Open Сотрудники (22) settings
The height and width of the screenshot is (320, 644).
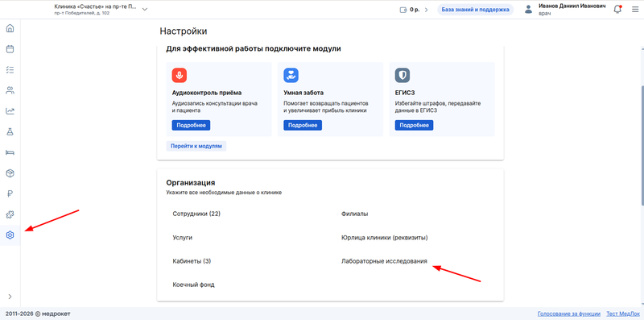point(196,214)
